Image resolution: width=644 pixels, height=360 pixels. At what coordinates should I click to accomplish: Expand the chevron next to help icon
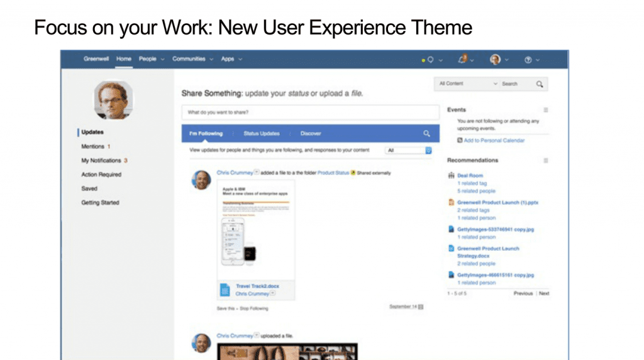tap(538, 60)
